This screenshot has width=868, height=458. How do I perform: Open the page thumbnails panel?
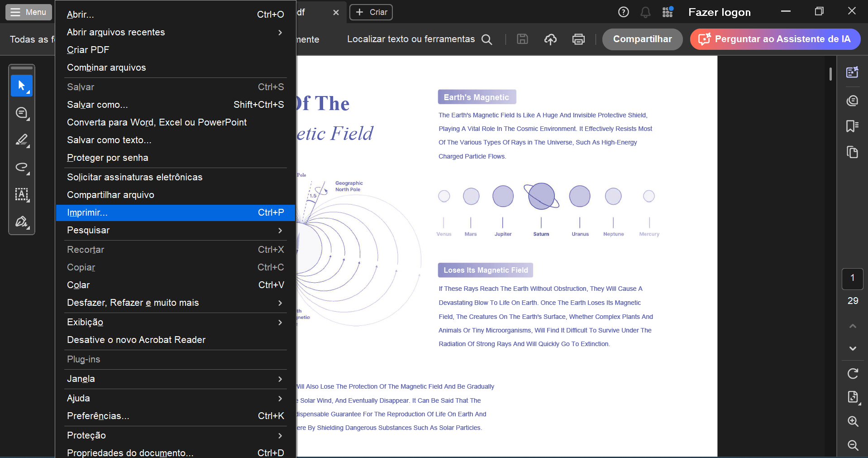(853, 153)
